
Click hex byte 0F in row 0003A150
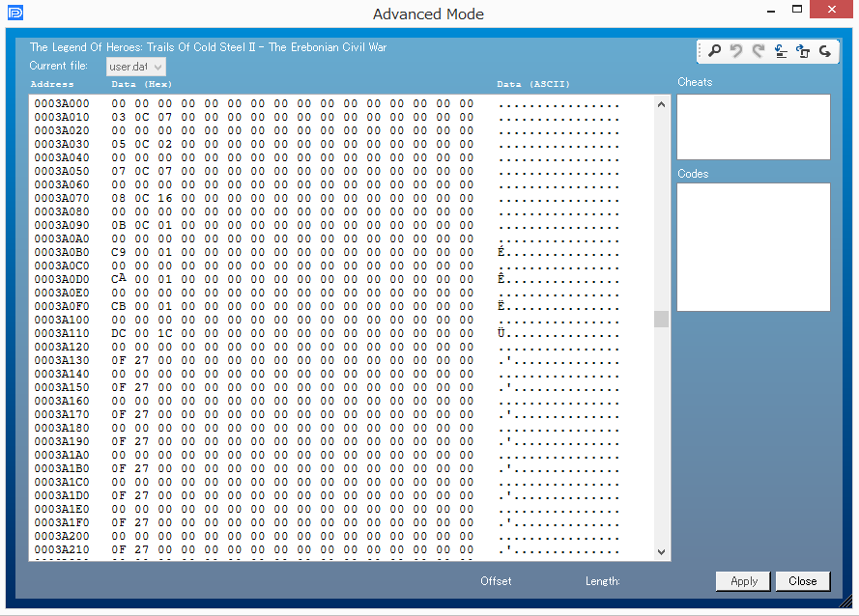coord(118,388)
